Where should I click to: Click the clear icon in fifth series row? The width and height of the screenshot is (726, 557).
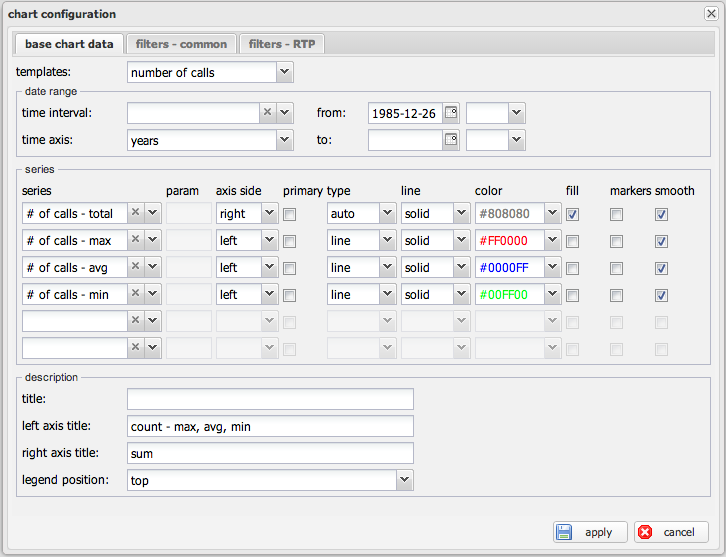pos(135,320)
